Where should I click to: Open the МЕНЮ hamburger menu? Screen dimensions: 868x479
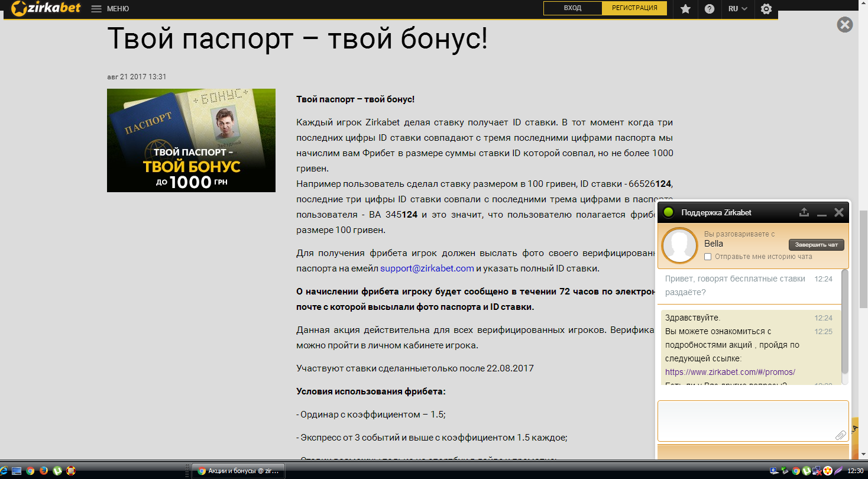point(110,9)
